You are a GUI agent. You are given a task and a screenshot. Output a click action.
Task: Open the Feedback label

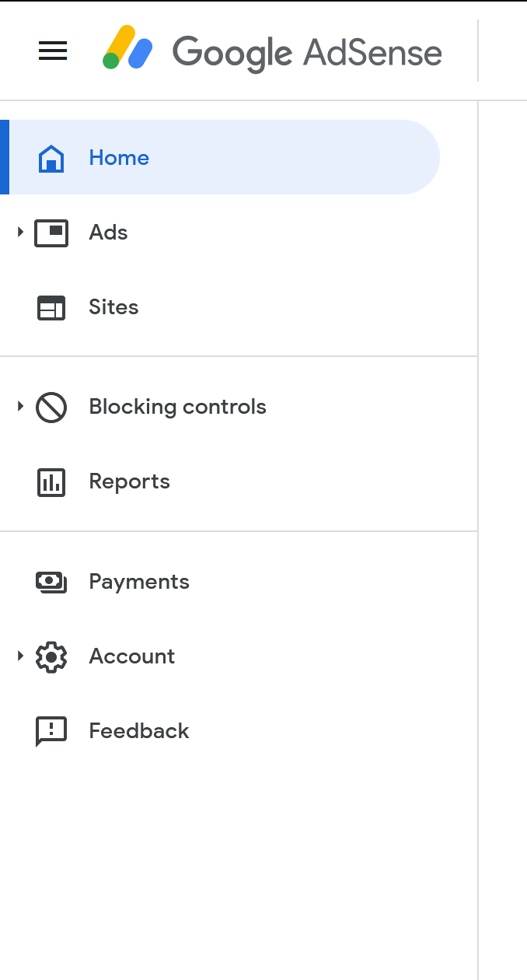(139, 731)
